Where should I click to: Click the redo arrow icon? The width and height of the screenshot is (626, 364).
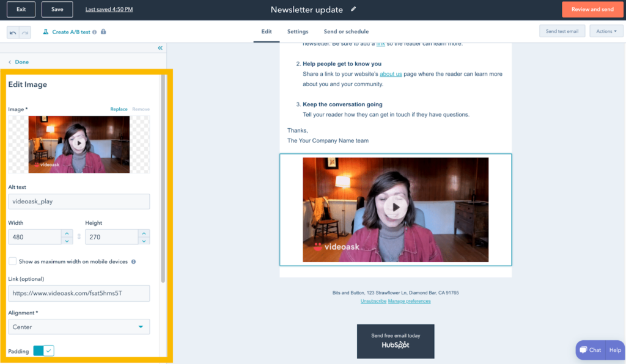click(x=24, y=32)
